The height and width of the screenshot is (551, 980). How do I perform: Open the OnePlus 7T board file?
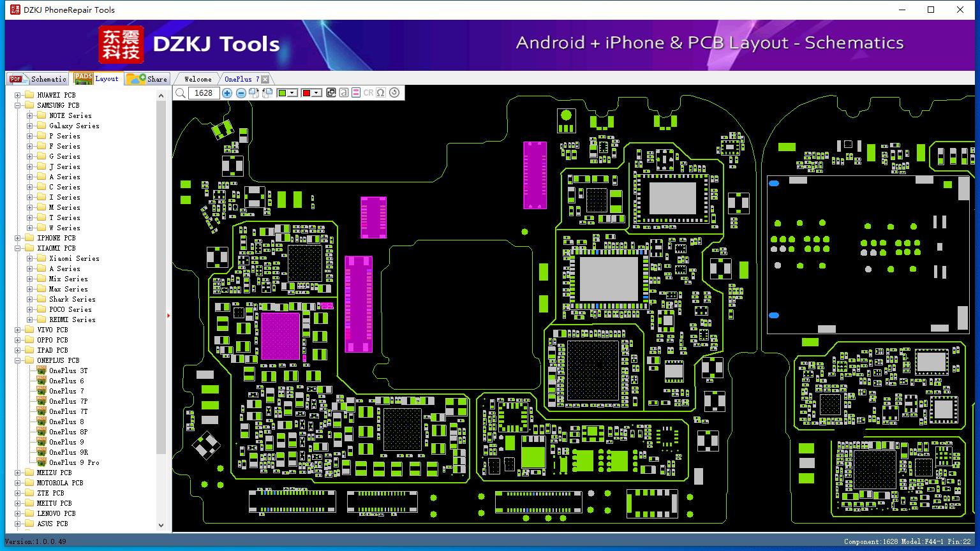(x=68, y=412)
